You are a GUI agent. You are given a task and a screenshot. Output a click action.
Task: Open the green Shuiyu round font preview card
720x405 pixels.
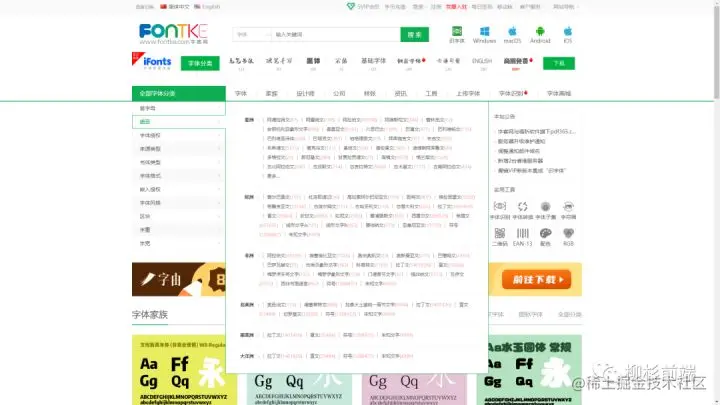click(x=529, y=370)
